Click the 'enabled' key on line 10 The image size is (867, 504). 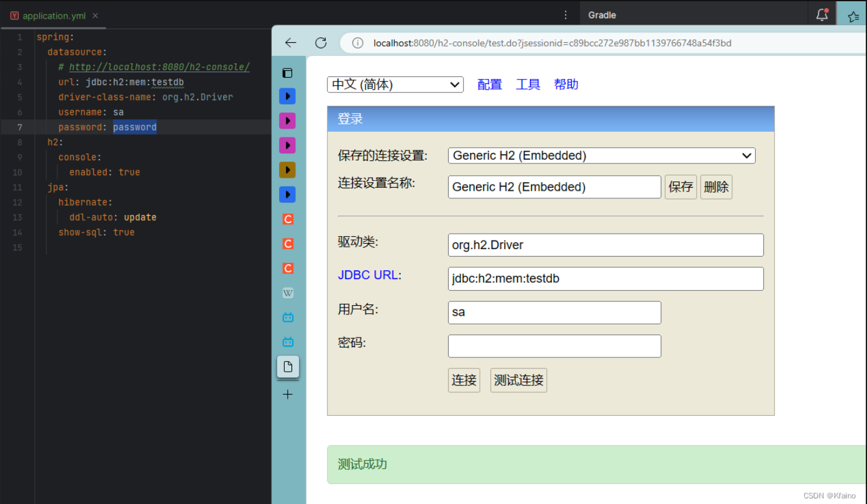pos(91,172)
